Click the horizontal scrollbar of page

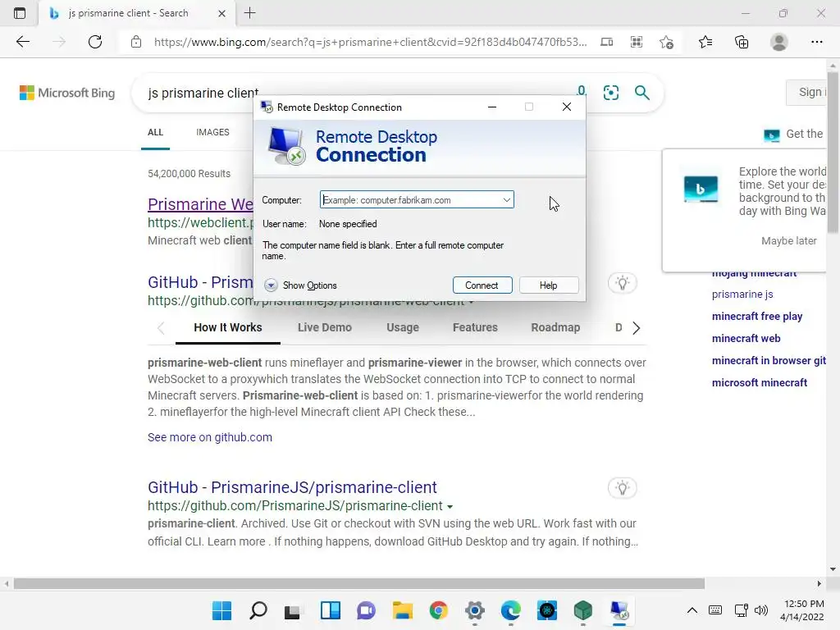(x=359, y=583)
